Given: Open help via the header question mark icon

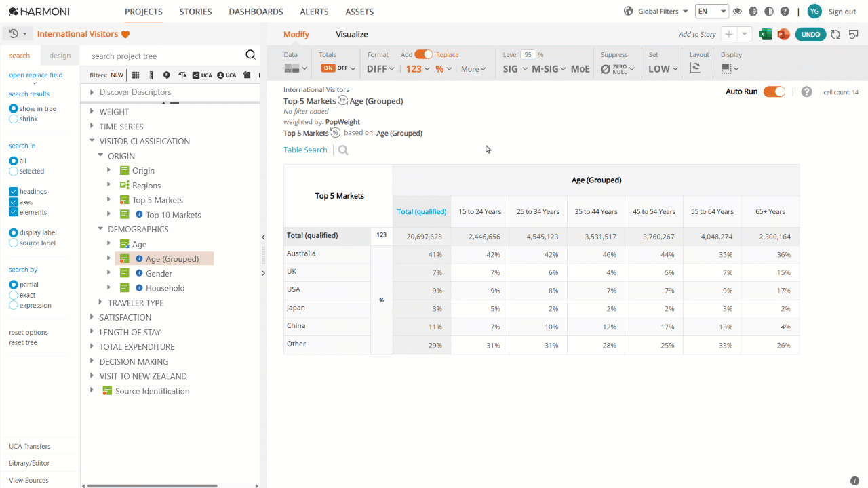Looking at the screenshot, I should [785, 12].
